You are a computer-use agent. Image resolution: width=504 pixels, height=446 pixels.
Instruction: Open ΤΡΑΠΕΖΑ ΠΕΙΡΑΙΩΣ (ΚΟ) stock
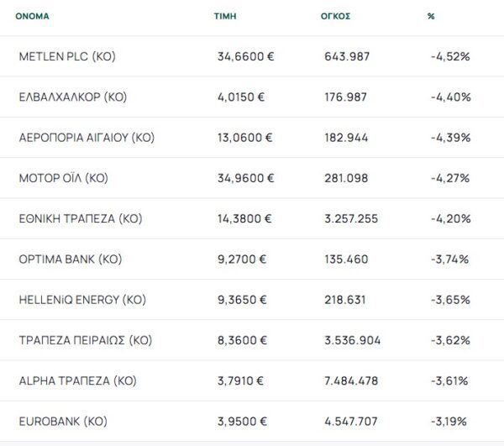coord(86,340)
